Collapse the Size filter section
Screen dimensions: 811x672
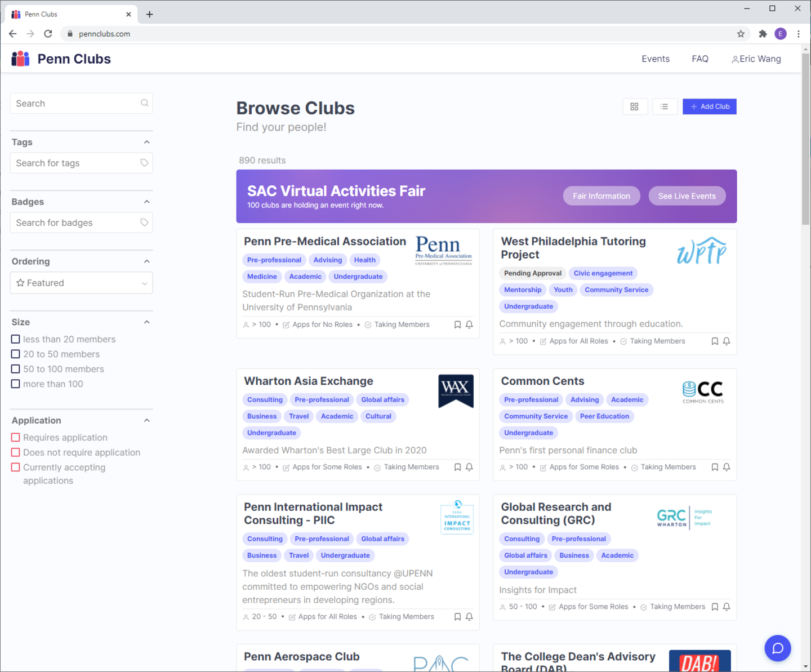[146, 322]
